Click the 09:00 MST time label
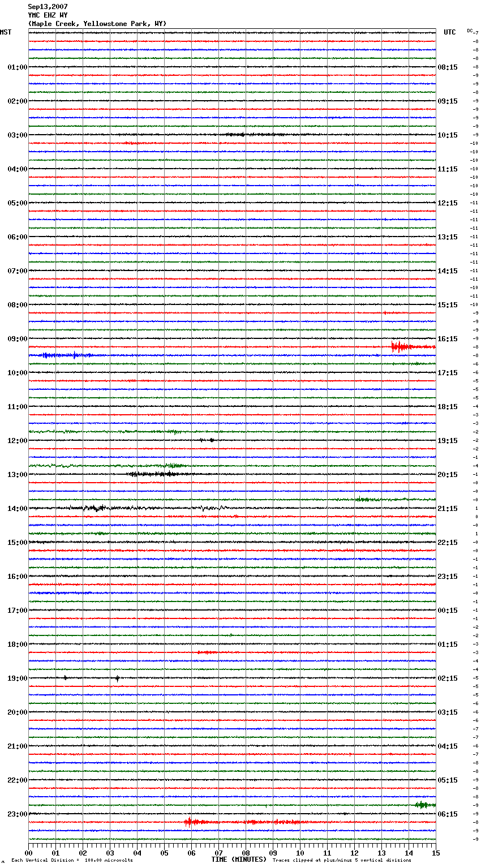The image size is (481, 868). (x=18, y=339)
